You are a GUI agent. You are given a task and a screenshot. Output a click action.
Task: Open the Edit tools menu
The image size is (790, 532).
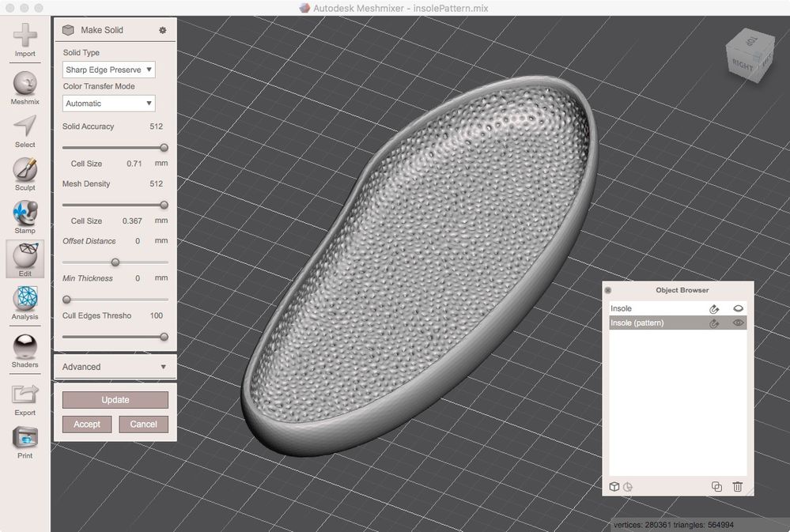coord(25,259)
